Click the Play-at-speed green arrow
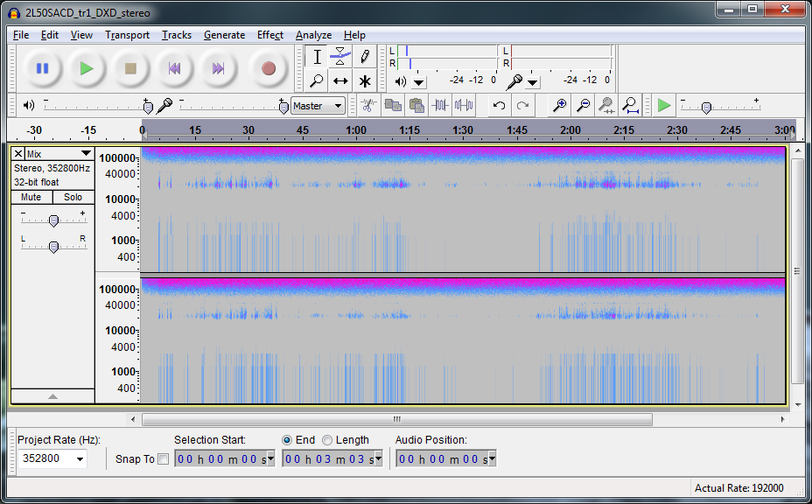 pos(664,106)
